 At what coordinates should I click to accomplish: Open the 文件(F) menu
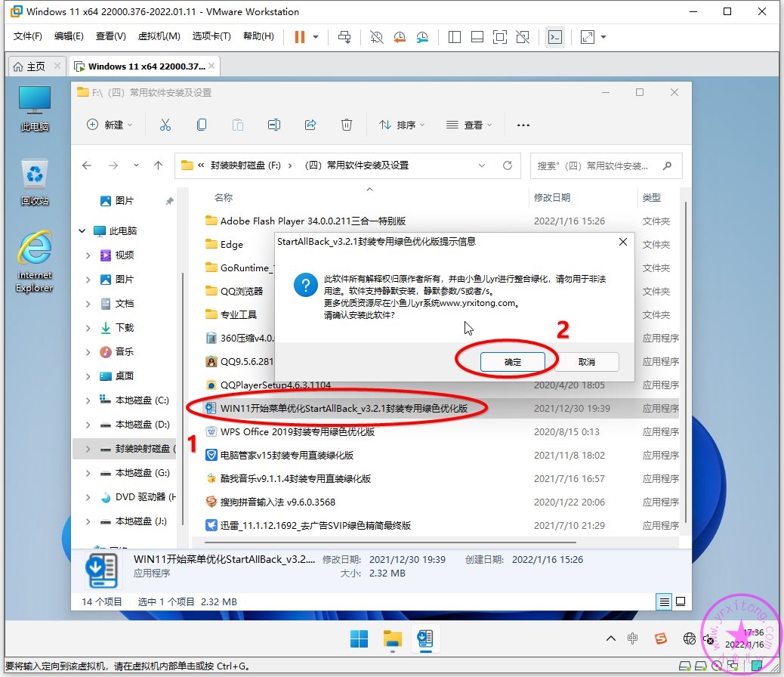pos(27,36)
